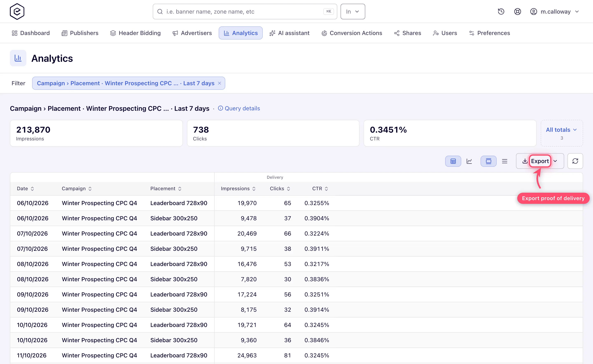Open the Publishers tab

point(80,33)
